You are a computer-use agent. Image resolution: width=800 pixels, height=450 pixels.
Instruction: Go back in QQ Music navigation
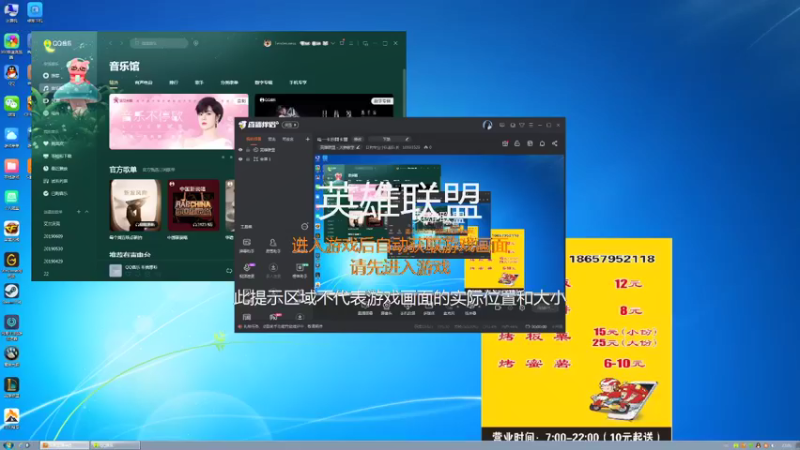click(x=111, y=43)
